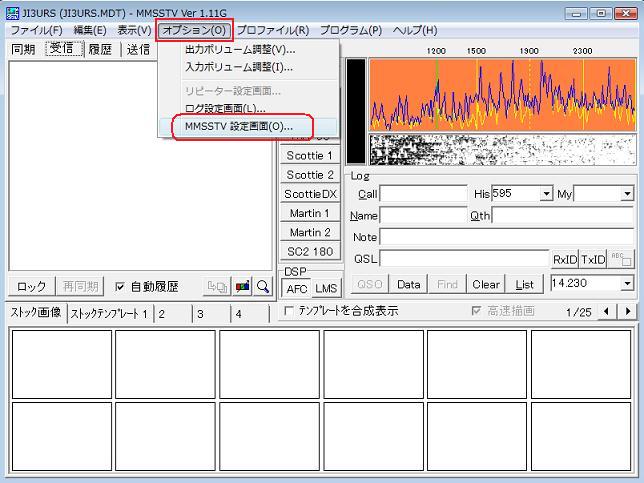Image resolution: width=644 pixels, height=483 pixels.
Task: Click in the Call input field
Action: 423,193
